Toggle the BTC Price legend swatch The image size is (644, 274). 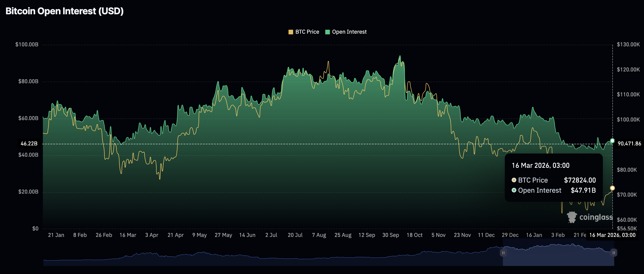(290, 32)
